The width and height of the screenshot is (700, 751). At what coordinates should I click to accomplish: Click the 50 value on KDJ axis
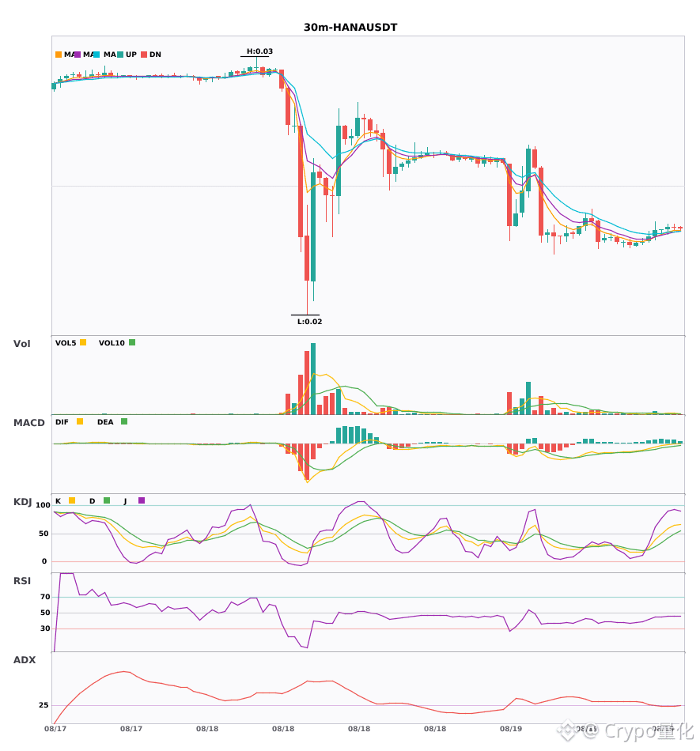click(44, 534)
